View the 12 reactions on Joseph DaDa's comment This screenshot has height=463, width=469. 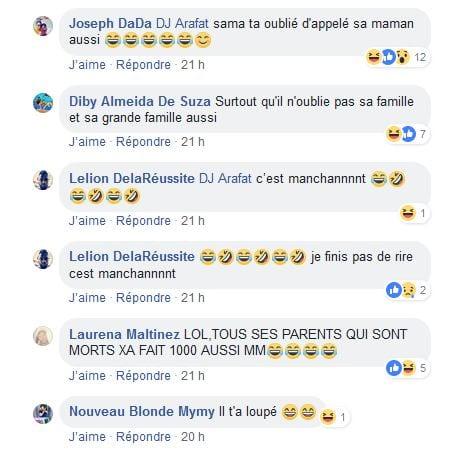click(396, 57)
